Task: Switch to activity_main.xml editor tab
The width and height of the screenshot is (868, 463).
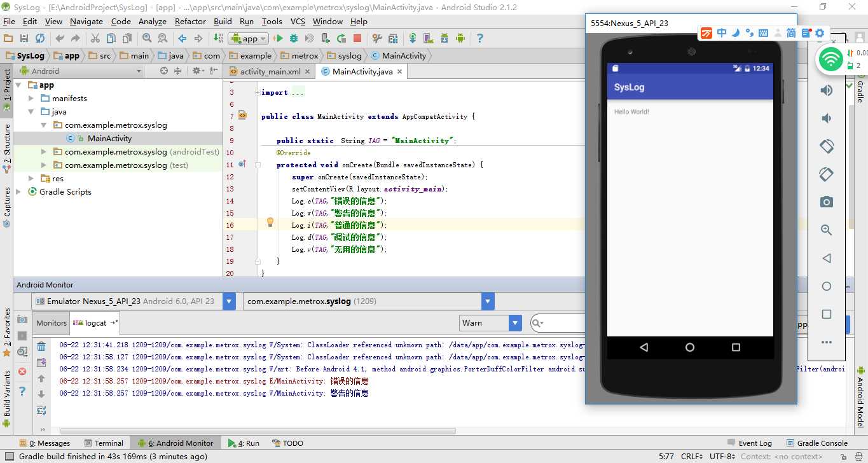Action: (x=270, y=71)
